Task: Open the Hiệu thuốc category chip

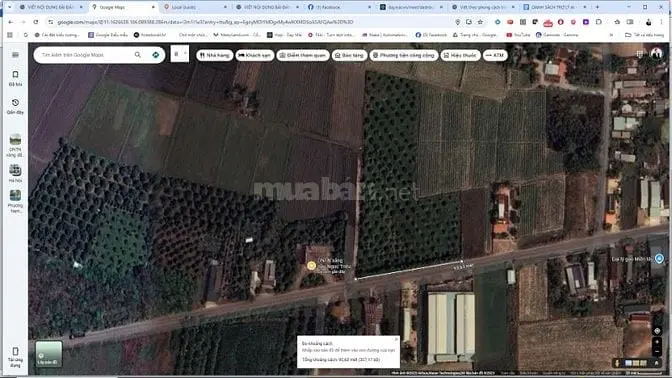Action: [460, 55]
